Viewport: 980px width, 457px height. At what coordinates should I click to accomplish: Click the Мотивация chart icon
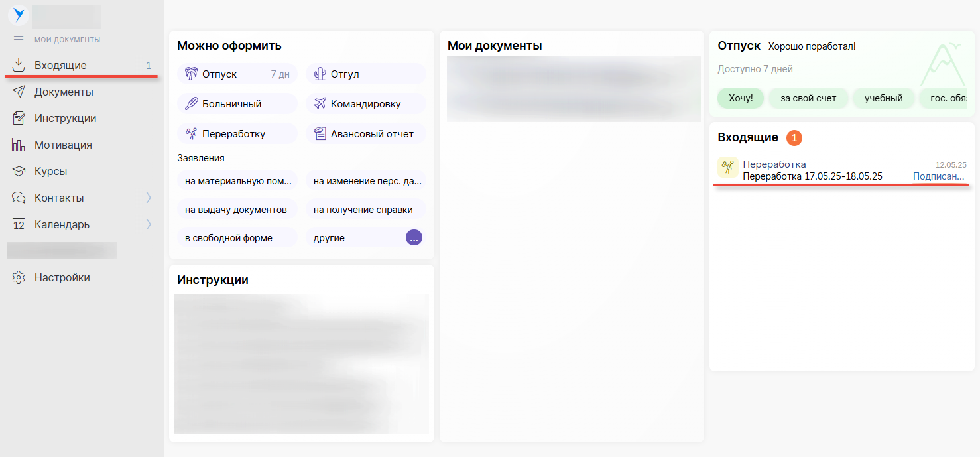[x=19, y=145]
